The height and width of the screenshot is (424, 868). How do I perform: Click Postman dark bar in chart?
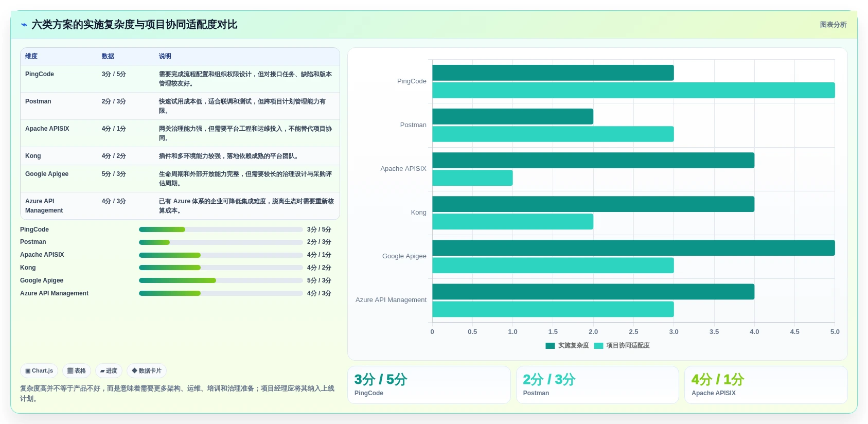point(513,116)
